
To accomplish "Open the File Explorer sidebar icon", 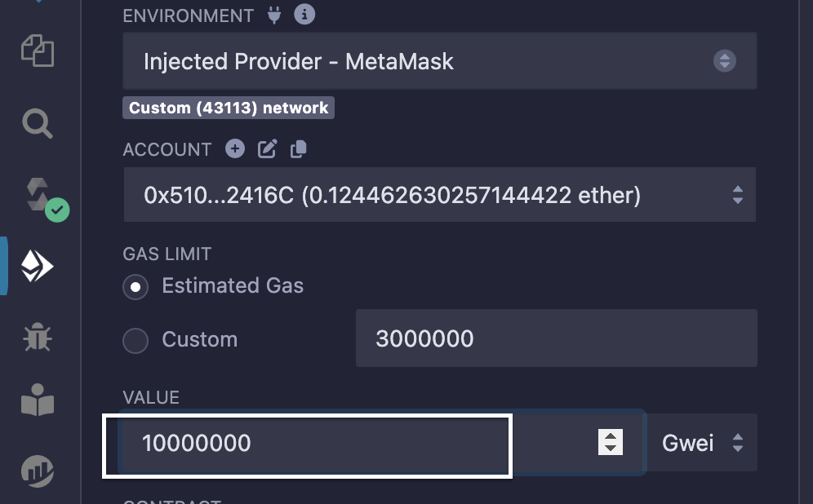I will [x=37, y=51].
